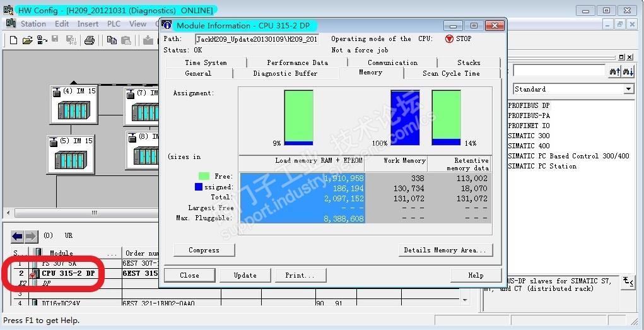Click the Open ONLINE station toolbar icon
Viewport: 644px width, 330px height.
point(42,40)
